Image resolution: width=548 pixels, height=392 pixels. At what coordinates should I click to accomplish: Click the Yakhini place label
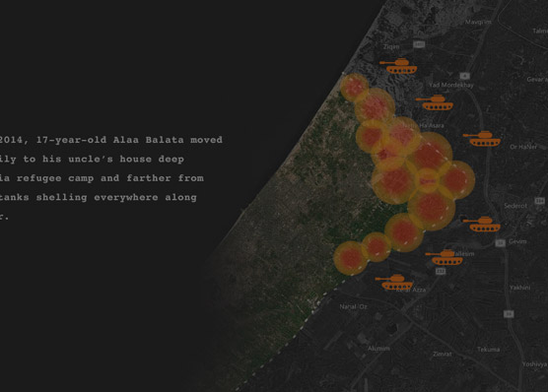pyautogui.click(x=519, y=288)
